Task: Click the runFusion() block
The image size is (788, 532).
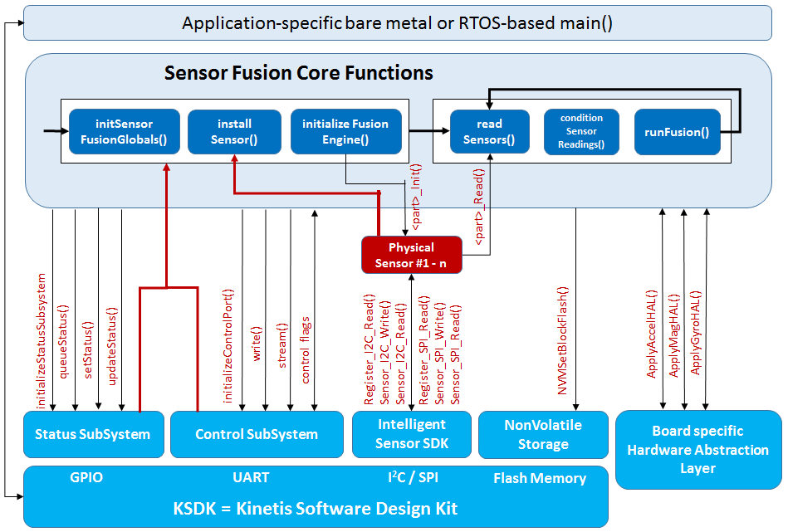Action: [677, 131]
